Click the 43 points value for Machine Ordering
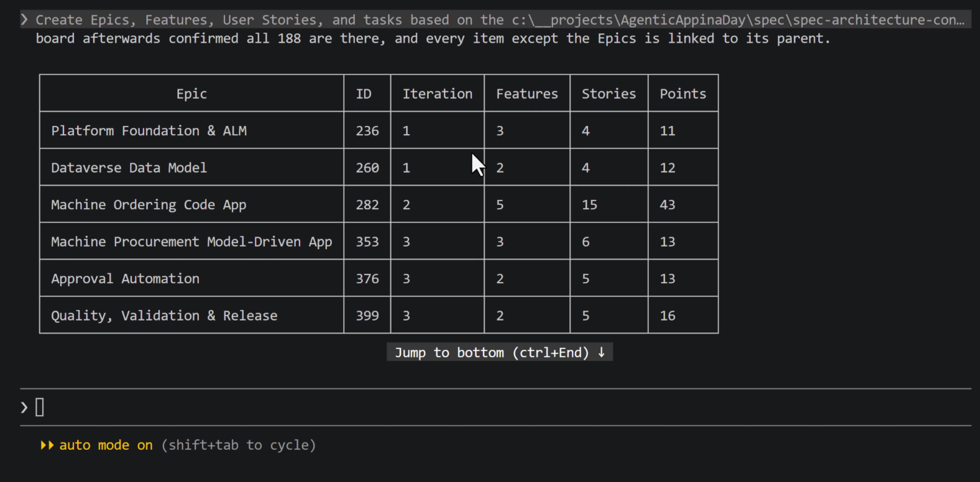 pos(667,204)
